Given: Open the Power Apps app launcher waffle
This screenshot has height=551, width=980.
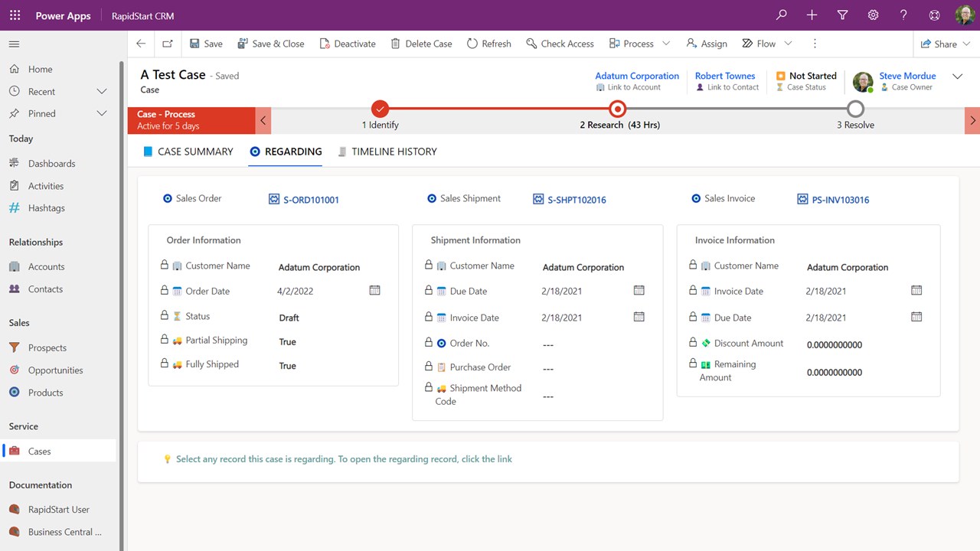Looking at the screenshot, I should [x=15, y=15].
